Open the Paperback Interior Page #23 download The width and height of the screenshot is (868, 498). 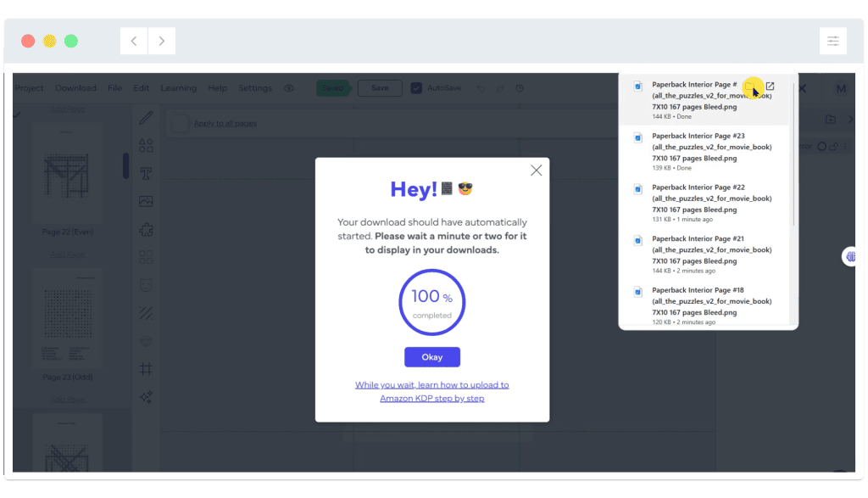coord(704,152)
